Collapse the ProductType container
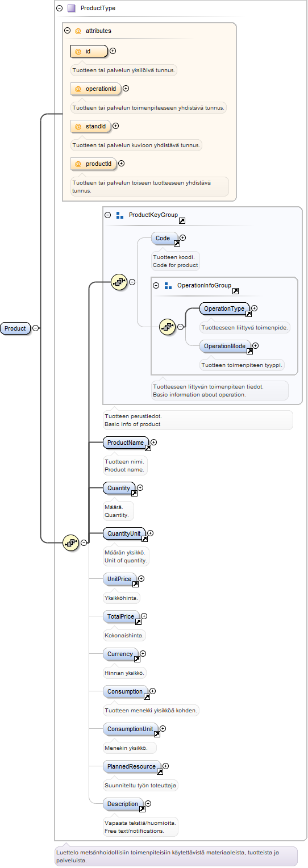 60,9
